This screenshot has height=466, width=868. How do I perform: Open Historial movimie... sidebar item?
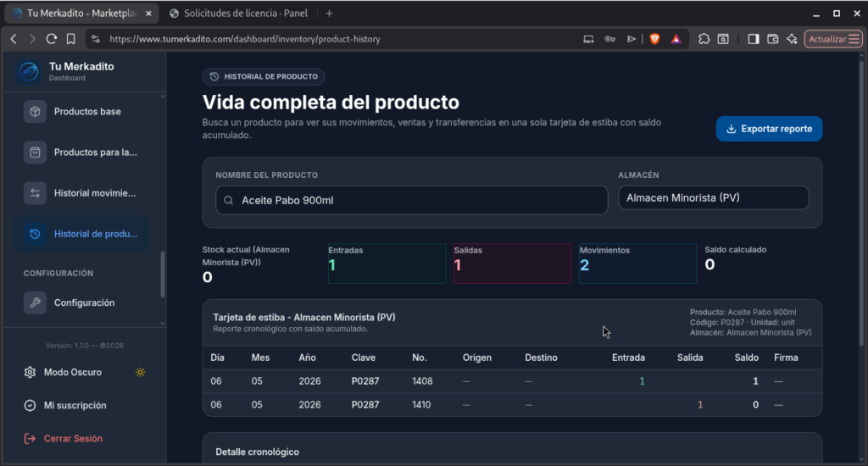click(x=82, y=193)
